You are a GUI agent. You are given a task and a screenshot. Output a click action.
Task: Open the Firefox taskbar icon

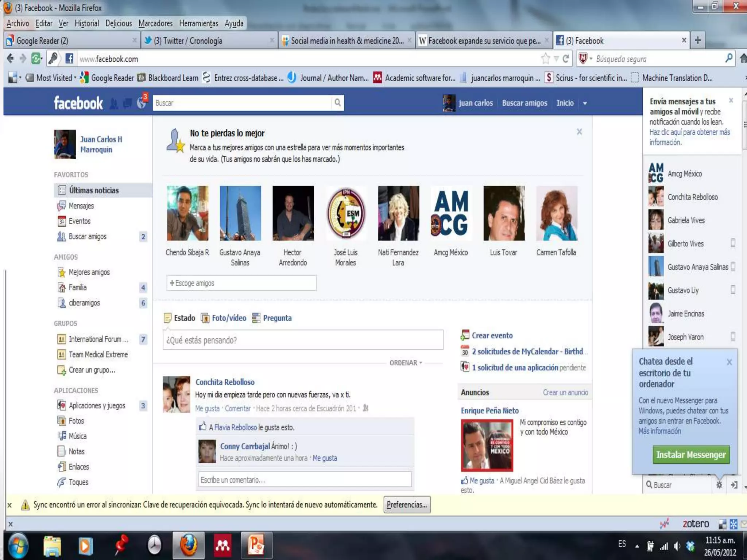pyautogui.click(x=188, y=546)
